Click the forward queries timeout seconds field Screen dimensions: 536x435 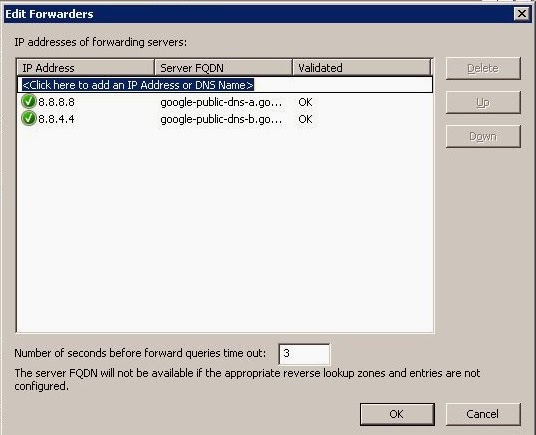[x=304, y=354]
